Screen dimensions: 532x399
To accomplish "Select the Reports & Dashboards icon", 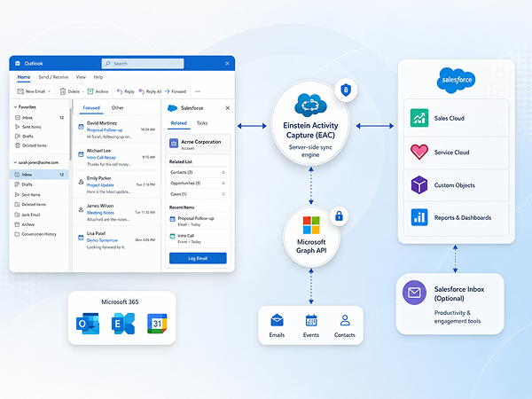I will 419,217.
